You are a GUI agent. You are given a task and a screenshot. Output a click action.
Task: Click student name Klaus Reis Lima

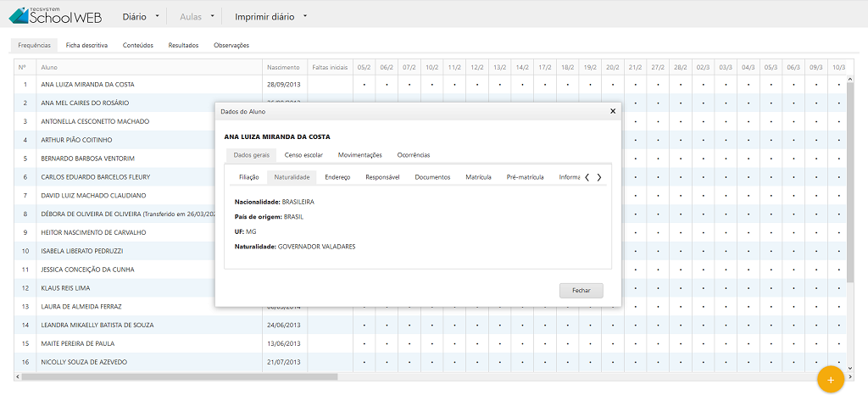68,288
